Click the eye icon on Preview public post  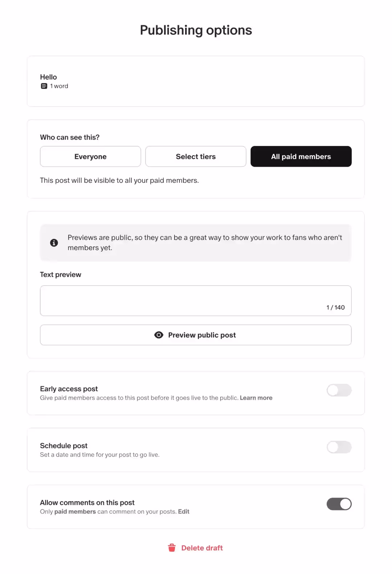click(x=159, y=335)
